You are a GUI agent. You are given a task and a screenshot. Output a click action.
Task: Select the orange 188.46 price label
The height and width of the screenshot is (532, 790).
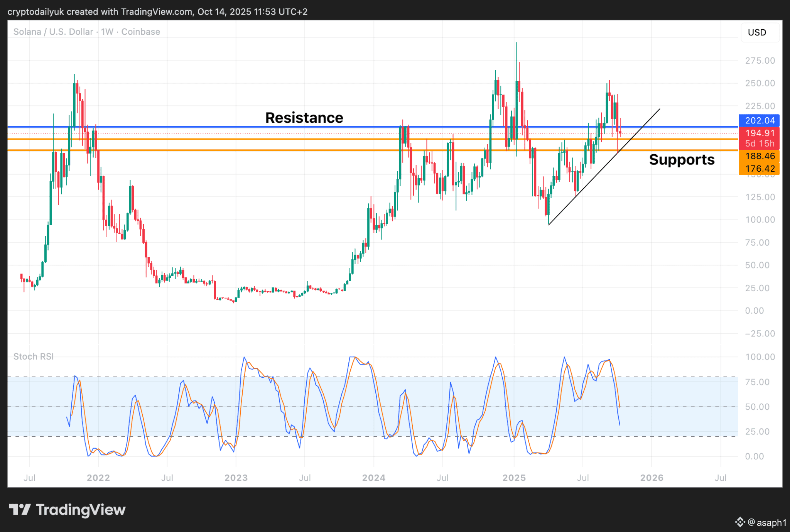click(x=759, y=156)
